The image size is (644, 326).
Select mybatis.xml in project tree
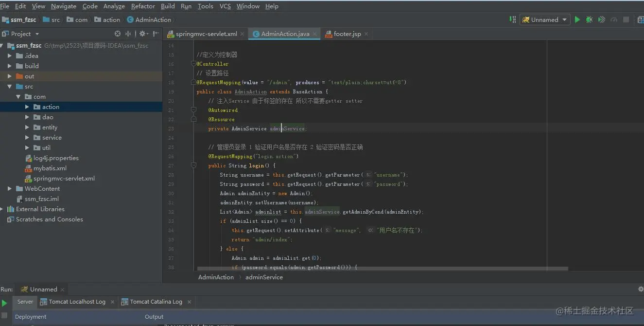50,168
